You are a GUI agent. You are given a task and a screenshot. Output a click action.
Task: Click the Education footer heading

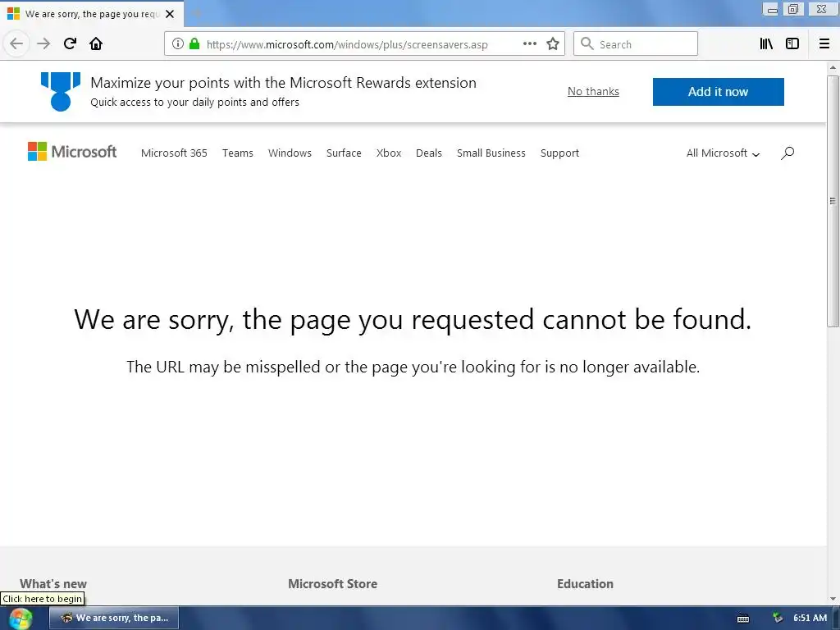(585, 584)
